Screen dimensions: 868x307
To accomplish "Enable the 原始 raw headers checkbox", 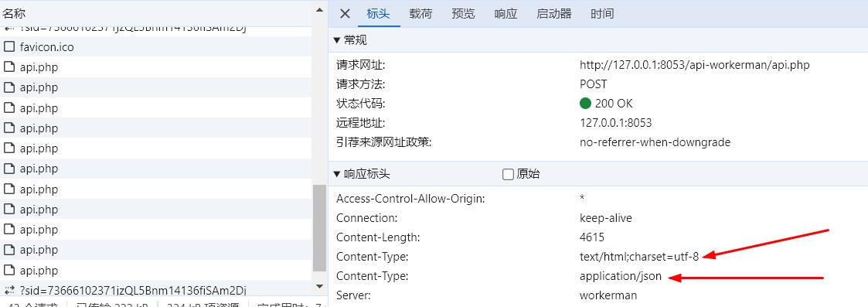I will (508, 175).
